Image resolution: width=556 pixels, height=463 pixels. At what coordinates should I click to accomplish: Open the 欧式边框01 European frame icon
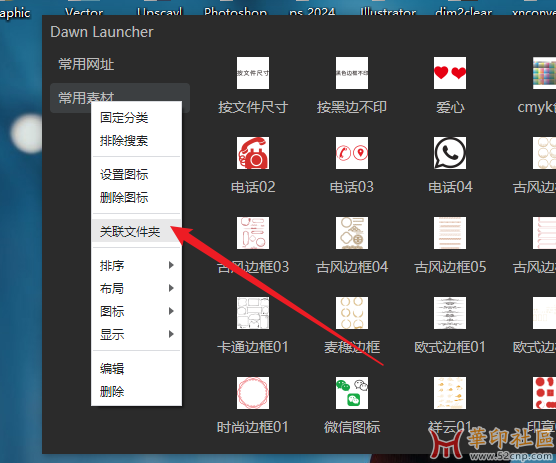coord(450,313)
